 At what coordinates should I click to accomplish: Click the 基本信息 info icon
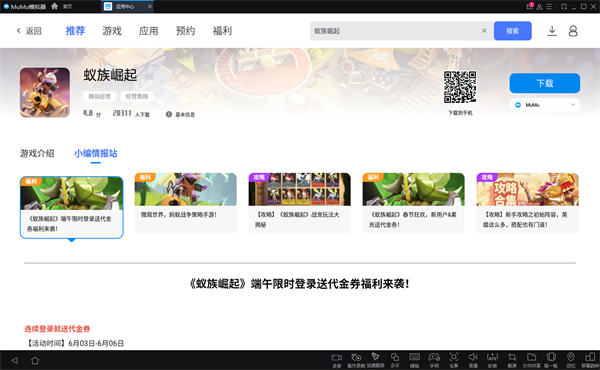click(x=169, y=114)
